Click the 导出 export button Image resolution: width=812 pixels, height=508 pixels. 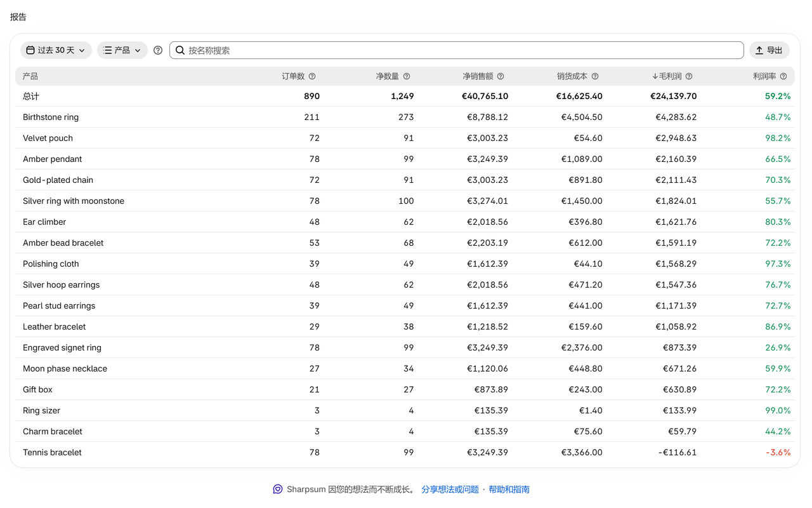pos(769,50)
